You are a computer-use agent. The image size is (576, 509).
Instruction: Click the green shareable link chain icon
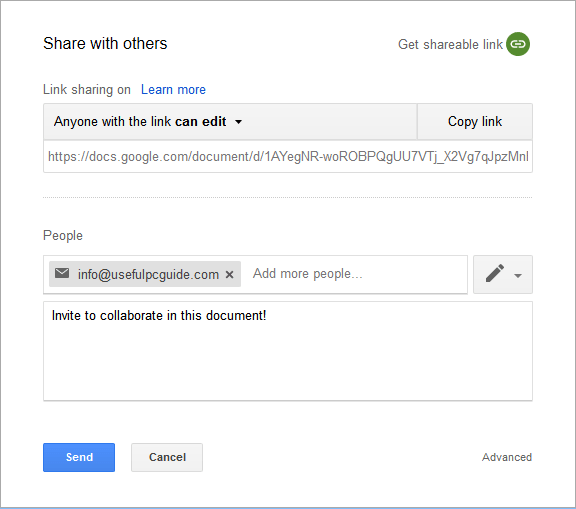pyautogui.click(x=518, y=44)
